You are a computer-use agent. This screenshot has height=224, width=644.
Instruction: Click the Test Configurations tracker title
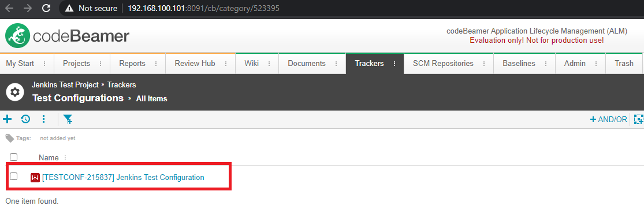click(x=77, y=98)
